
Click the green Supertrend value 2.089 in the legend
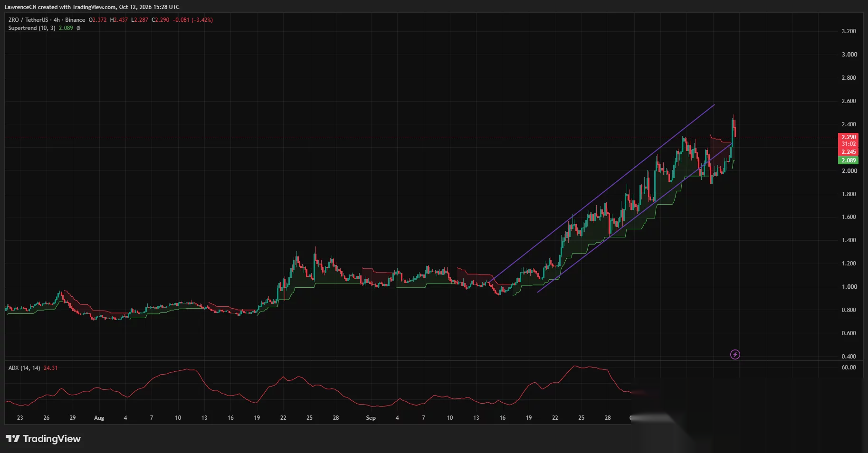click(x=66, y=28)
